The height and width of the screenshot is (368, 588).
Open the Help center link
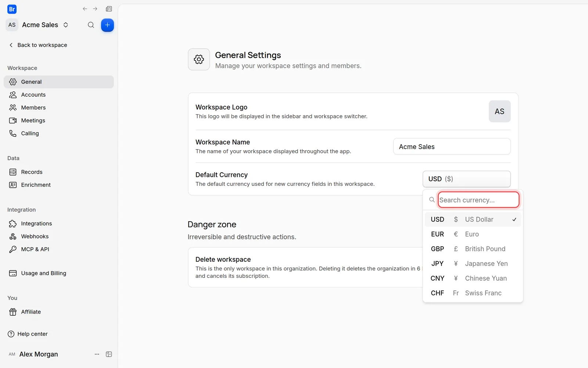[x=28, y=334]
